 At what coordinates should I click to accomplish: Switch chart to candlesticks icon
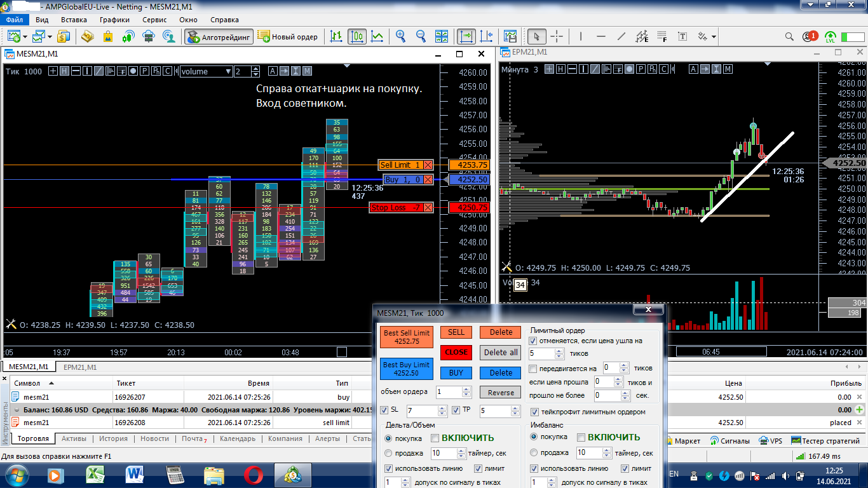357,37
